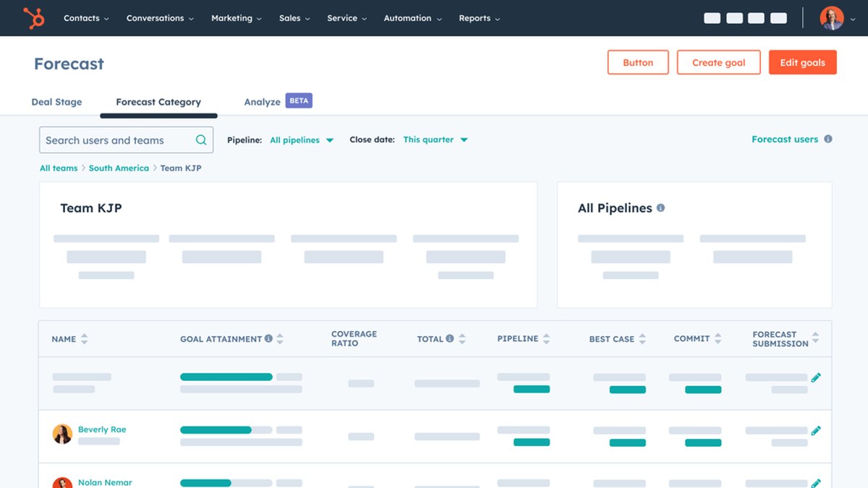Click info icon next to Forecast users
Viewport: 868px width, 488px height.
[828, 139]
